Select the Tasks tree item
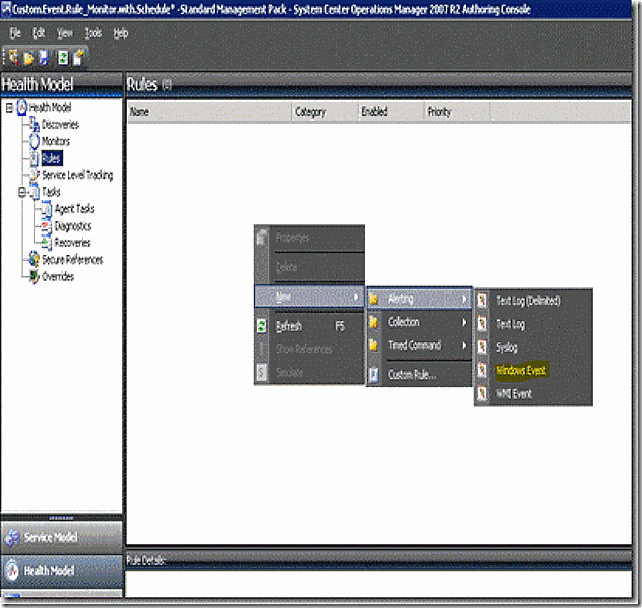Viewport: 642px width, 608px height. [51, 192]
